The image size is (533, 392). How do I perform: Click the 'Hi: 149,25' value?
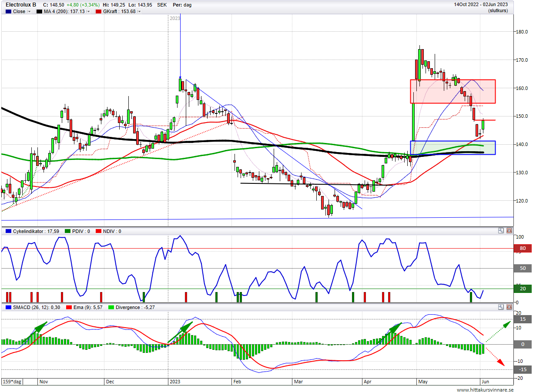(114, 5)
